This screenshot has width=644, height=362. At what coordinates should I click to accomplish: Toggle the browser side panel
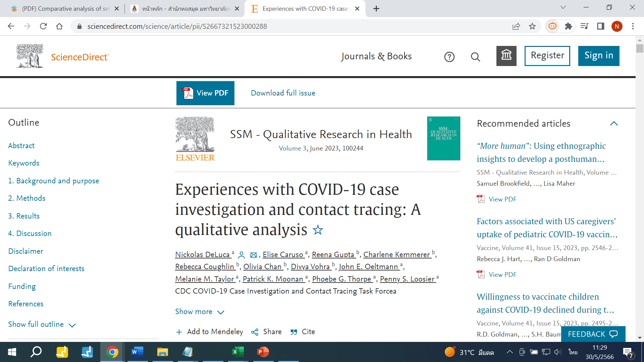(x=601, y=26)
